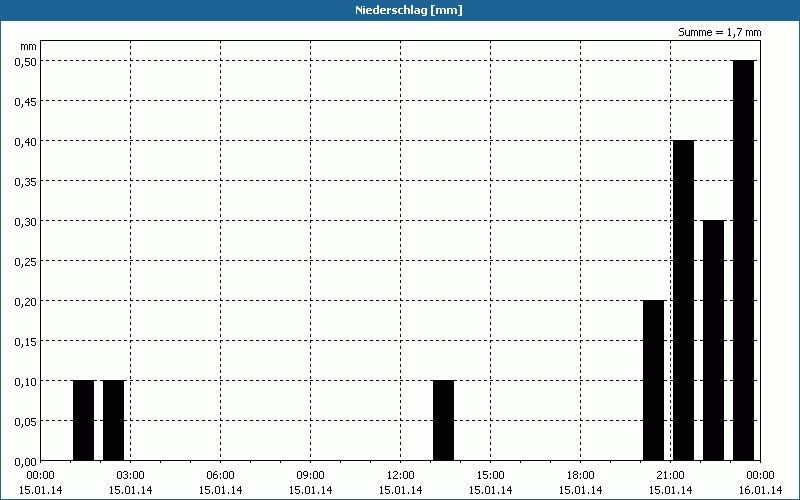Select the Summe = 1,7 mm label
Screen dimensions: 800x500
click(719, 32)
